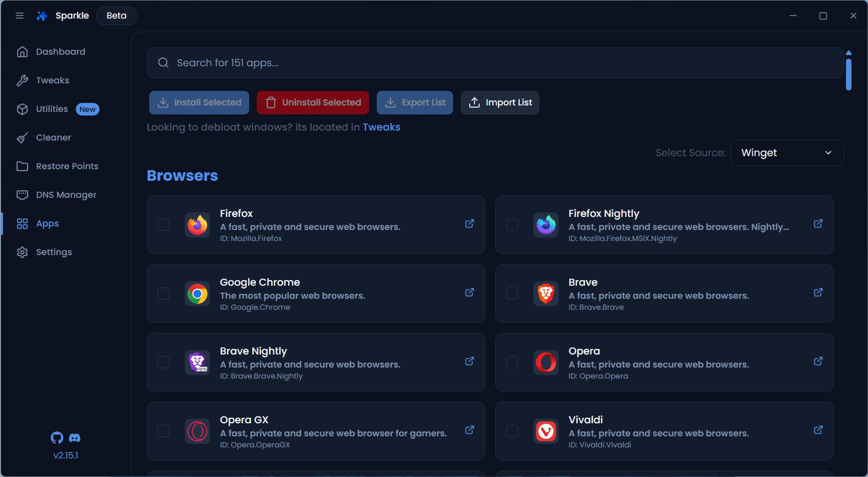Click the Cleaner broom icon in sidebar
868x477 pixels.
pos(22,138)
